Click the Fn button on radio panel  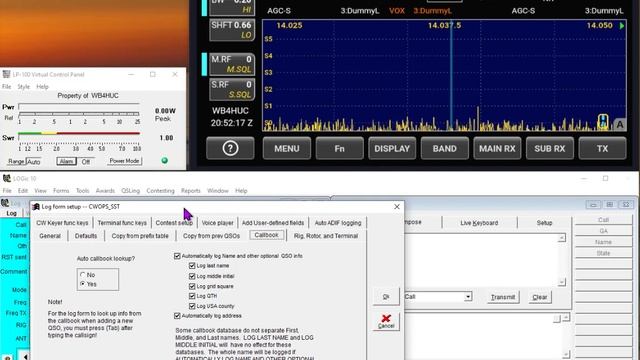point(339,148)
